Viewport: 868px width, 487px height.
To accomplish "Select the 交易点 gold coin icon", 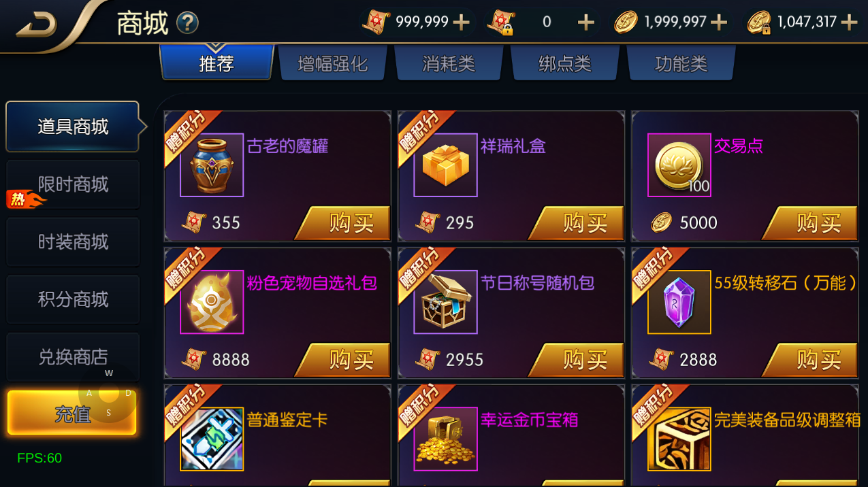I will [679, 165].
